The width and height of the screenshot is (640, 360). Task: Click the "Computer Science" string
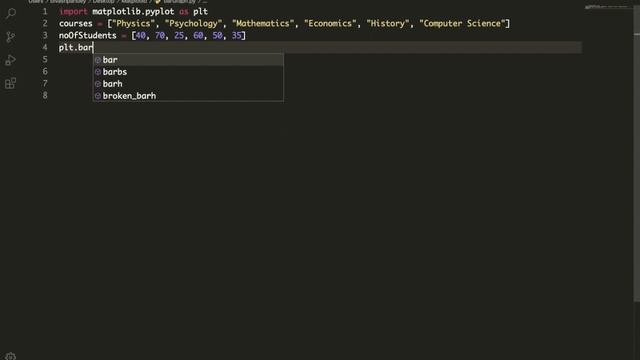[x=462, y=24]
